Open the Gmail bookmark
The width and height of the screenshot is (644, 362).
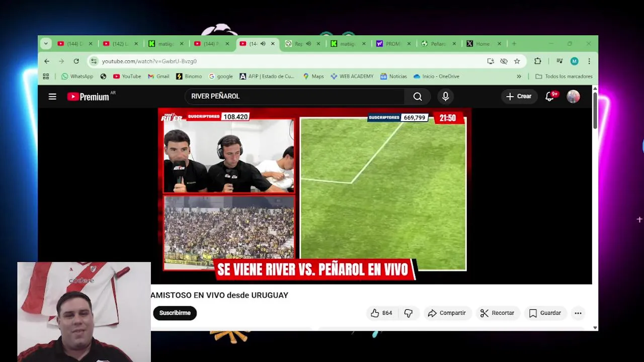(x=158, y=76)
